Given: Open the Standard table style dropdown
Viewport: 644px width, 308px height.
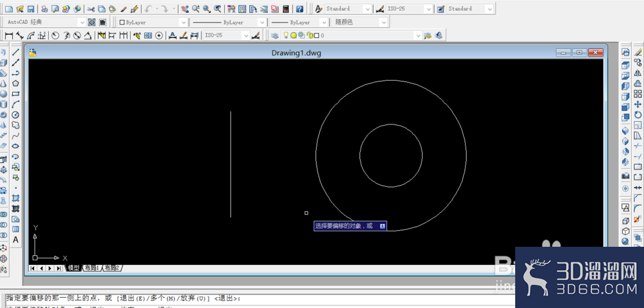Looking at the screenshot, I should [x=470, y=8].
